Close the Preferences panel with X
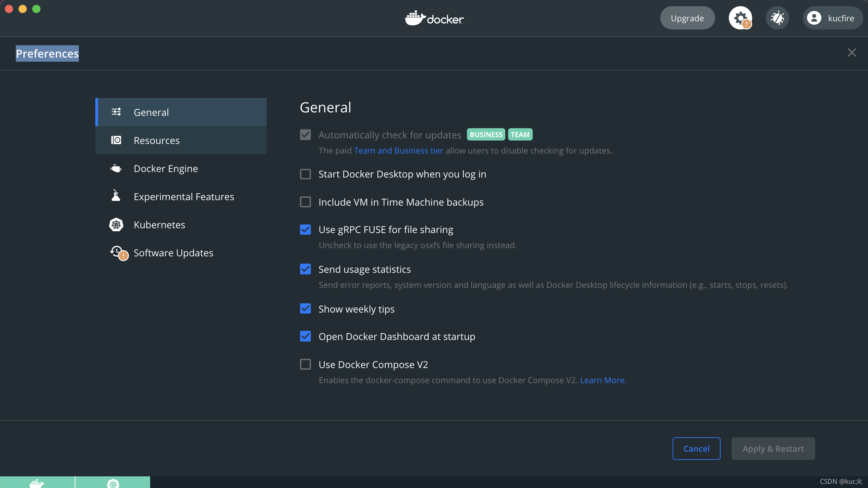Viewport: 868px width, 488px height. 852,52
